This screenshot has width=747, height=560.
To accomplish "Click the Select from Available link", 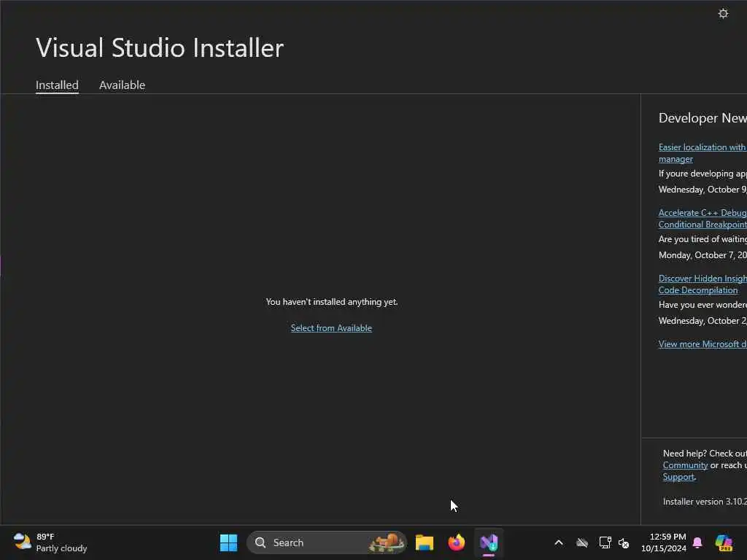I will click(x=331, y=328).
